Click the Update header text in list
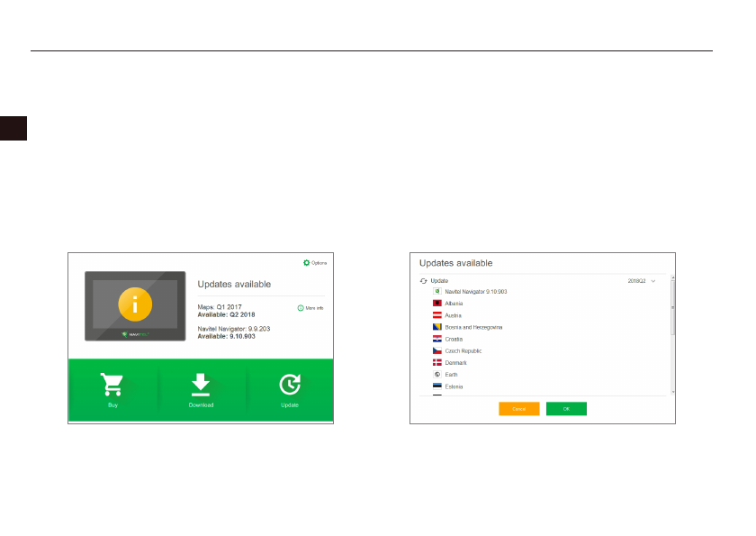756x536 pixels. point(439,281)
